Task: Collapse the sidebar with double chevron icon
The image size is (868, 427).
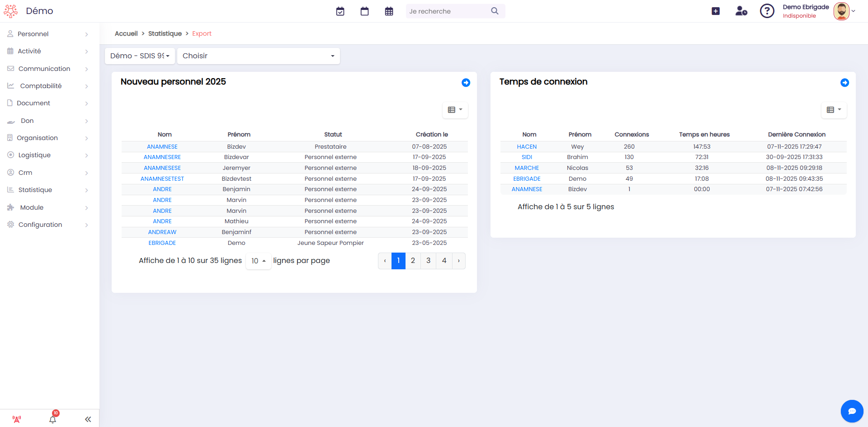Action: tap(88, 419)
